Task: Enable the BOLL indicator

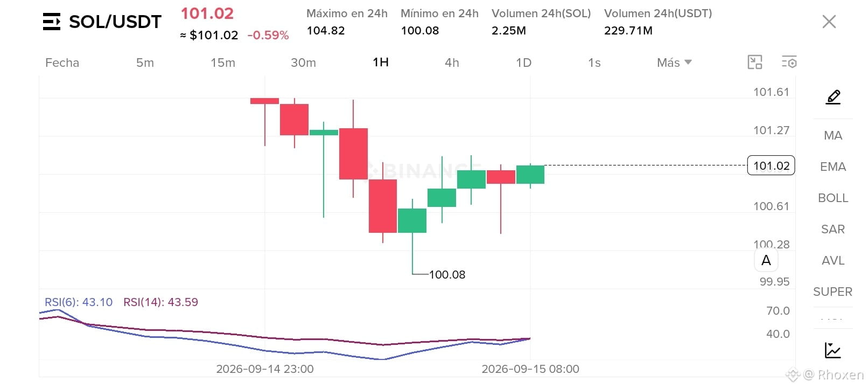Action: pyautogui.click(x=833, y=198)
